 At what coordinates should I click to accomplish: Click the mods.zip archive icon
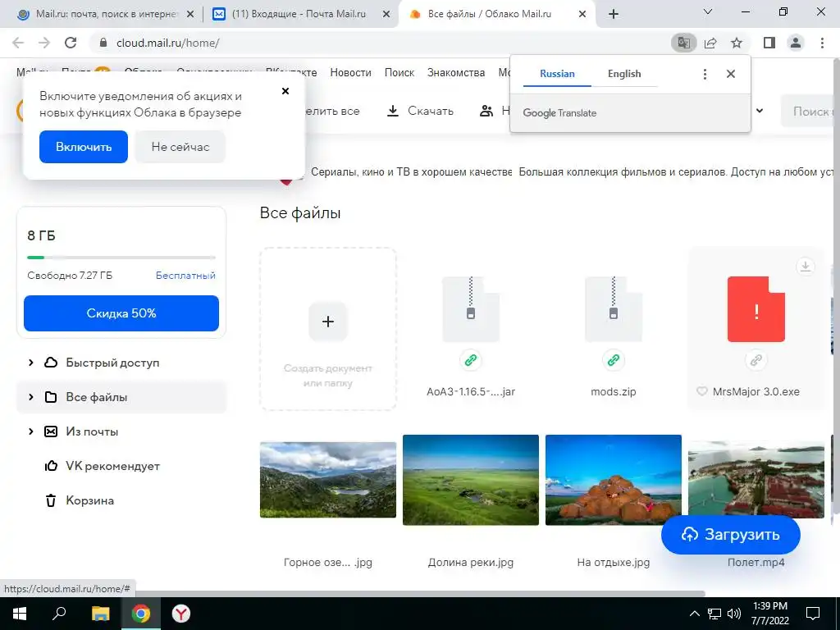tap(614, 309)
